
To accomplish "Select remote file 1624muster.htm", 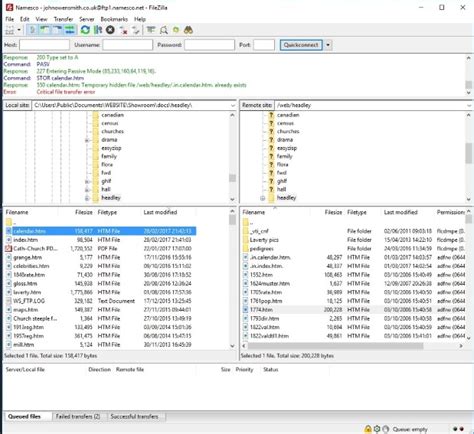I will pos(270,284).
